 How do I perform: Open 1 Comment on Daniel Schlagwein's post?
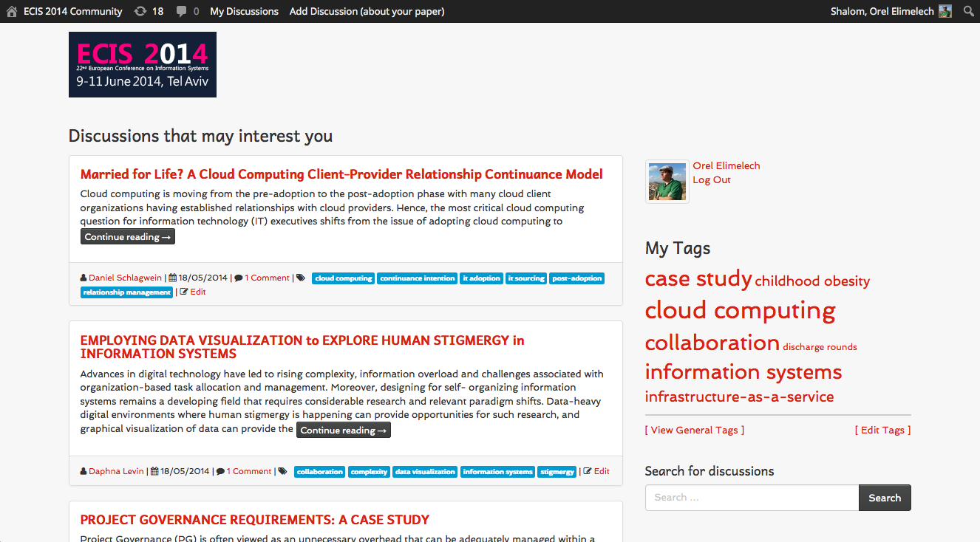coord(267,278)
